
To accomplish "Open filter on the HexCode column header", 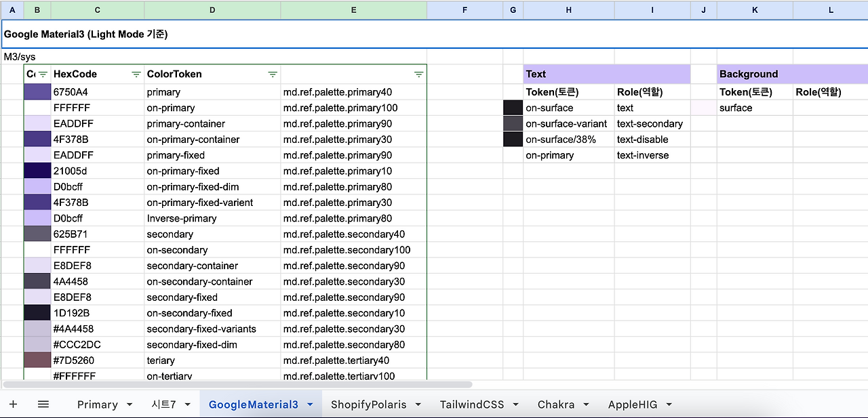I will coord(136,75).
